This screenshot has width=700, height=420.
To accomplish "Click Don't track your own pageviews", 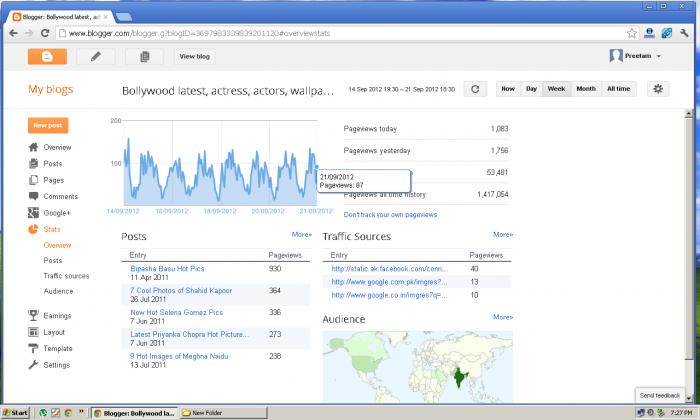I will (390, 215).
